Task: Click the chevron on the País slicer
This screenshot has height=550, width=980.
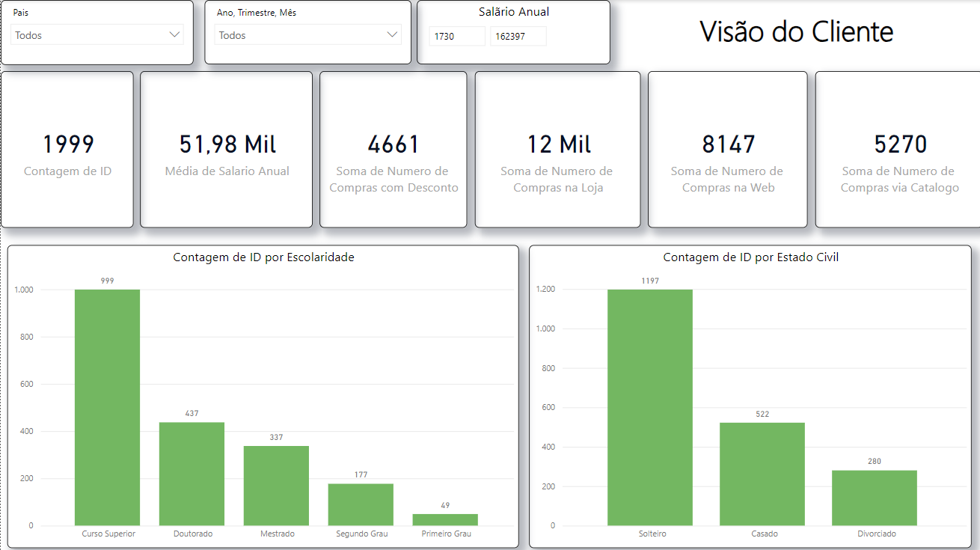Action: pos(175,34)
